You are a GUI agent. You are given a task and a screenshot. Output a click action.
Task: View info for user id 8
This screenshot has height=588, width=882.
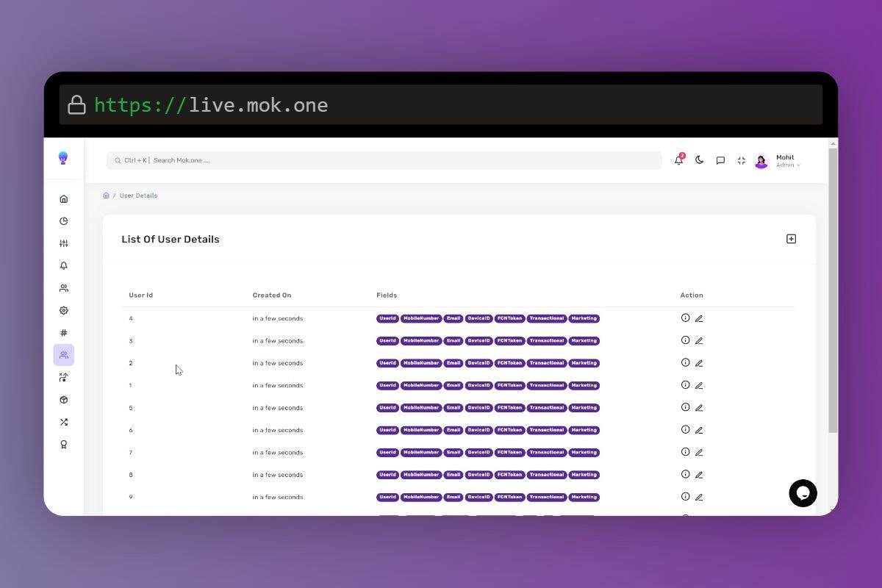pos(685,474)
